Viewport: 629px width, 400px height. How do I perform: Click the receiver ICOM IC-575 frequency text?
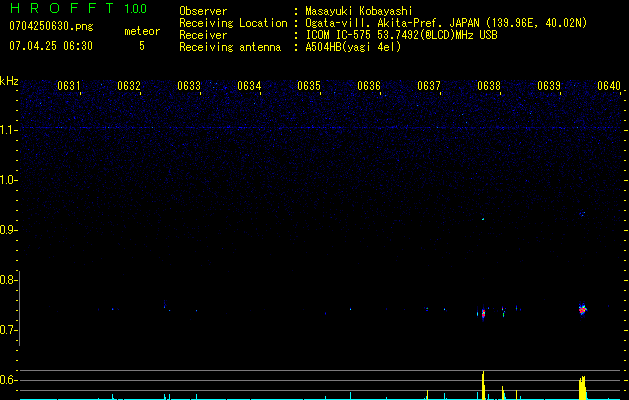coord(401,35)
